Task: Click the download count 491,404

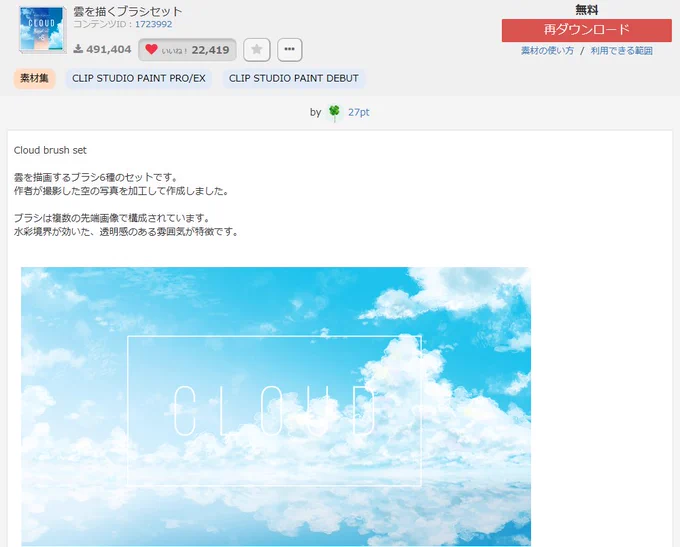Action: click(108, 49)
